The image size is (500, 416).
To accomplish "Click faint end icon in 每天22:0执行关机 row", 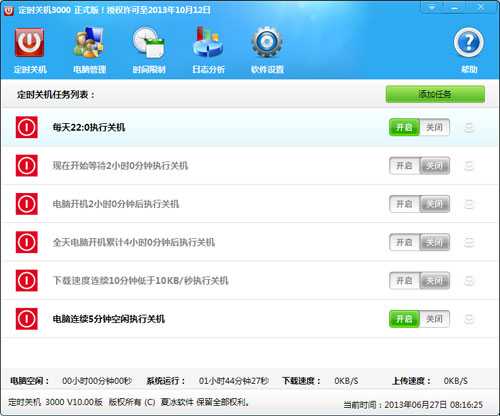I will point(469,127).
